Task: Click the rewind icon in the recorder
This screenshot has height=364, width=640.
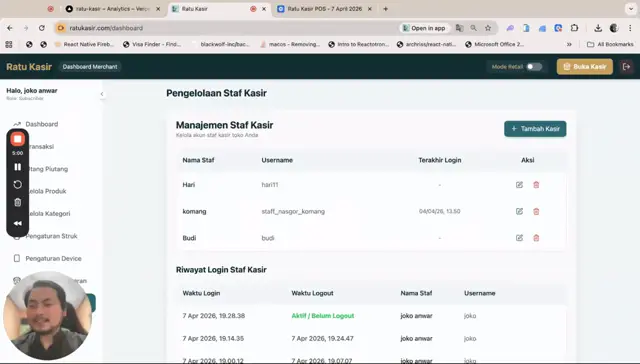Action: tap(18, 223)
